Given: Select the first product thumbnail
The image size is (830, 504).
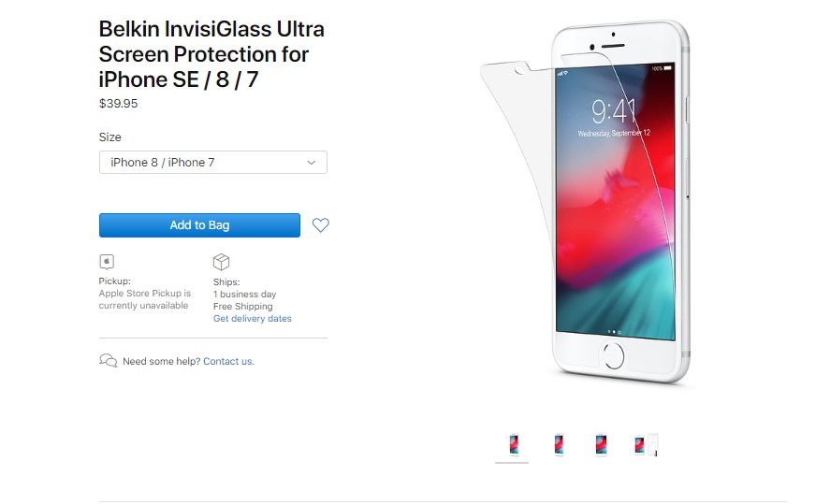Looking at the screenshot, I should coord(513,445).
